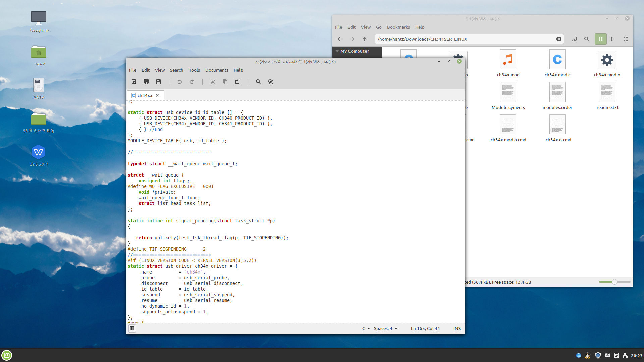Click the search icon in toolbar
This screenshot has width=644, height=362.
[x=257, y=81]
